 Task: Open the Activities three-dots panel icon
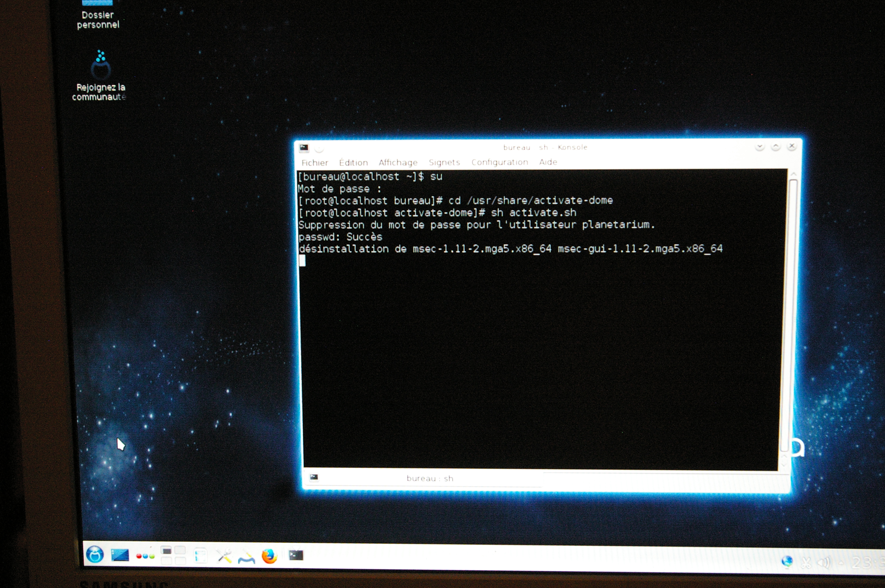click(145, 556)
